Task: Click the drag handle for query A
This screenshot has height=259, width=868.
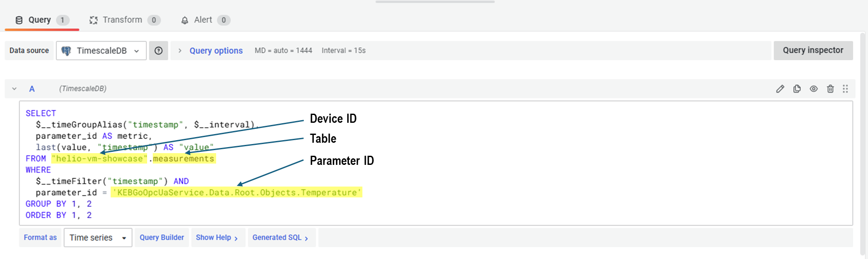Action: click(845, 89)
